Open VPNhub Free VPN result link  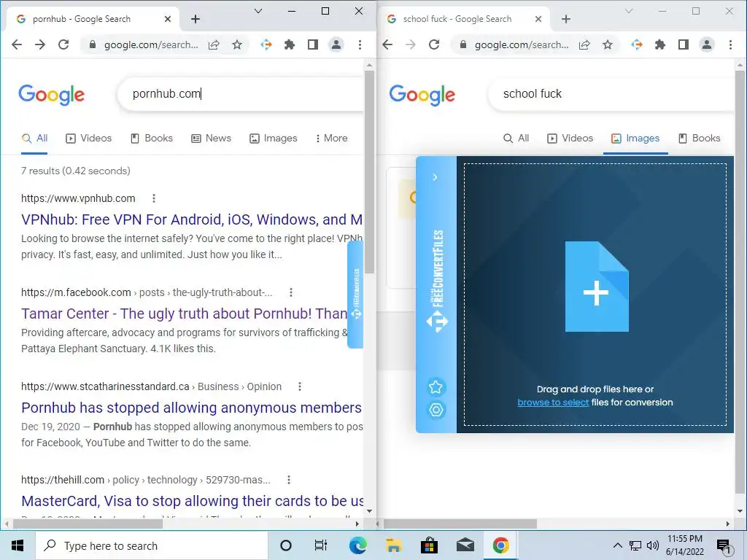(x=192, y=219)
